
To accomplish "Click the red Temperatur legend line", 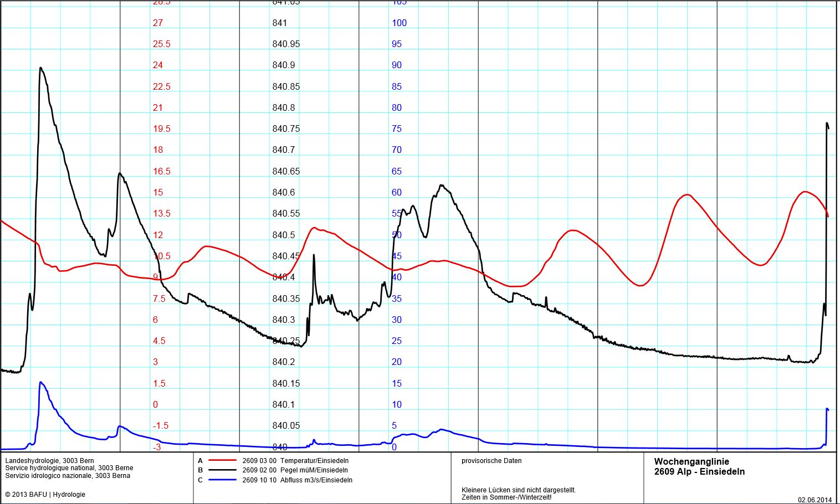I will pos(222,460).
